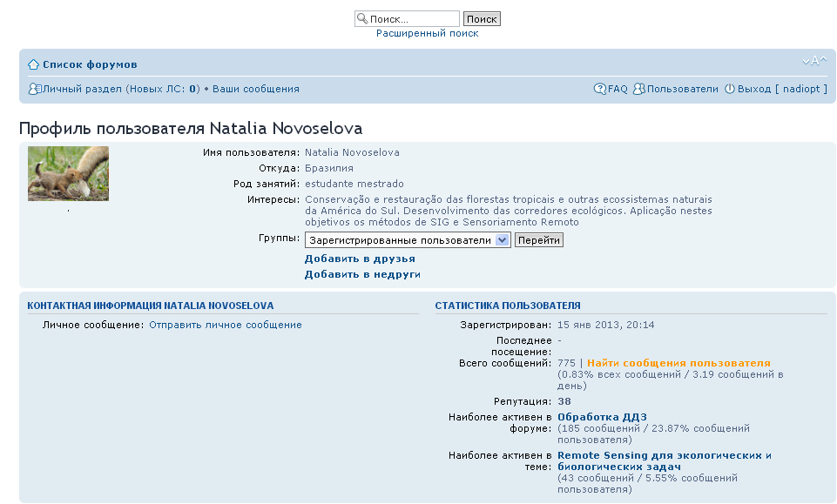
Task: Click text (185 сообщений / 23.87%
Action: pos(654,434)
